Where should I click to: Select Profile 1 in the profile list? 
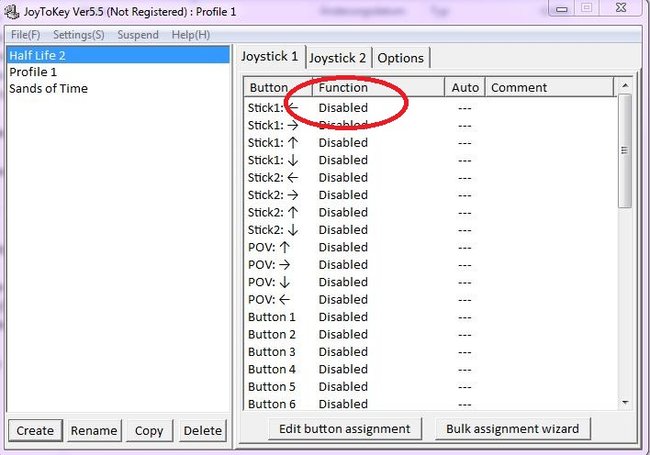click(118, 72)
